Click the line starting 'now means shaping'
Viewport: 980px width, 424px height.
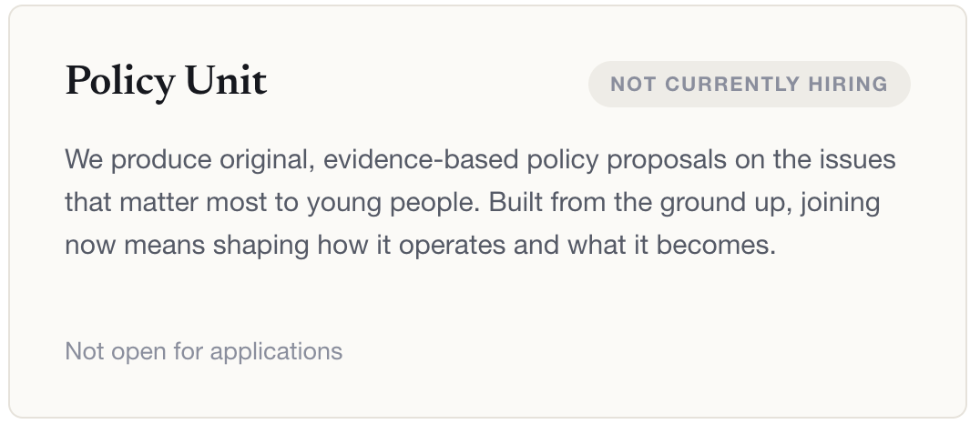coord(421,246)
